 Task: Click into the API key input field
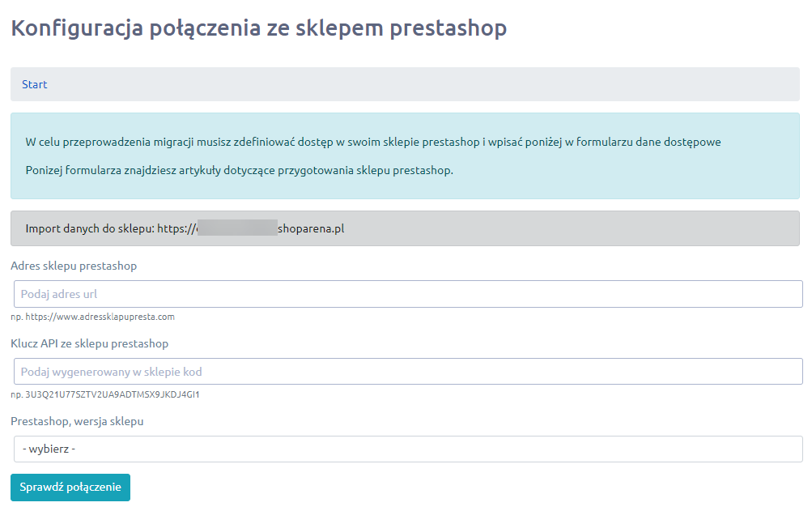(408, 372)
